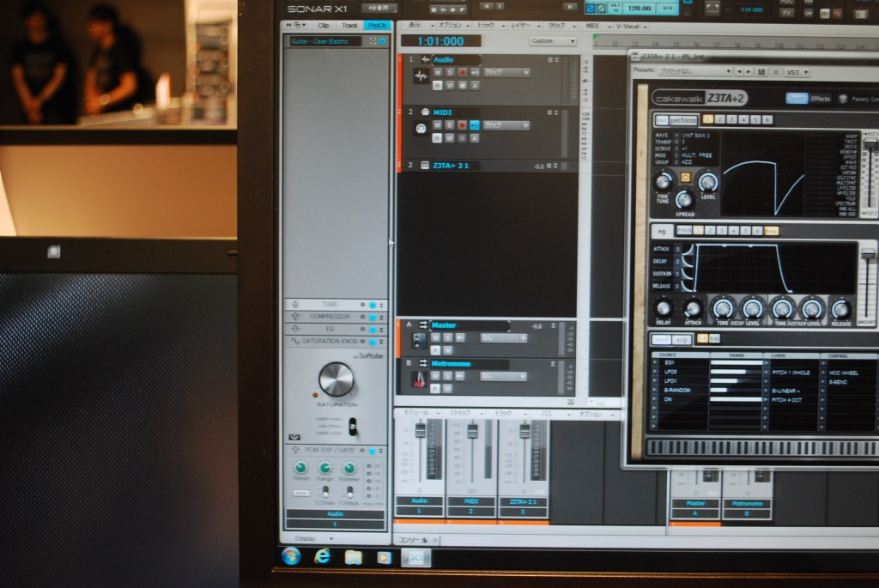Open Z3TA+2 Presets dropdown
The height and width of the screenshot is (588, 879).
coord(695,72)
